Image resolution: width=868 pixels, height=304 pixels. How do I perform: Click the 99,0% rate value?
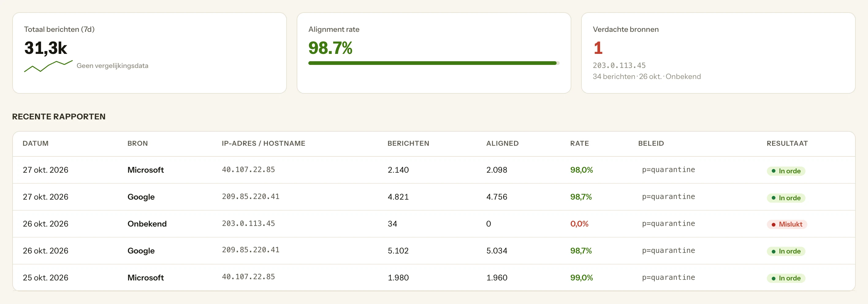coord(581,278)
